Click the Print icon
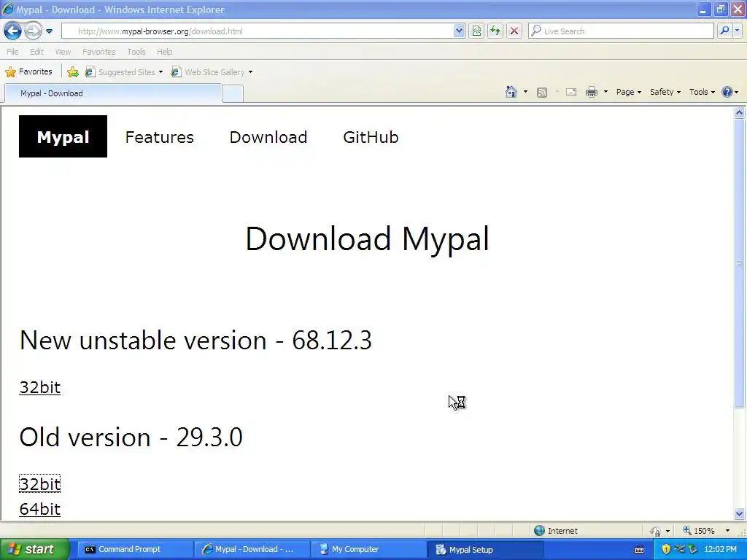Screen dimensions: 747x560 tap(591, 92)
